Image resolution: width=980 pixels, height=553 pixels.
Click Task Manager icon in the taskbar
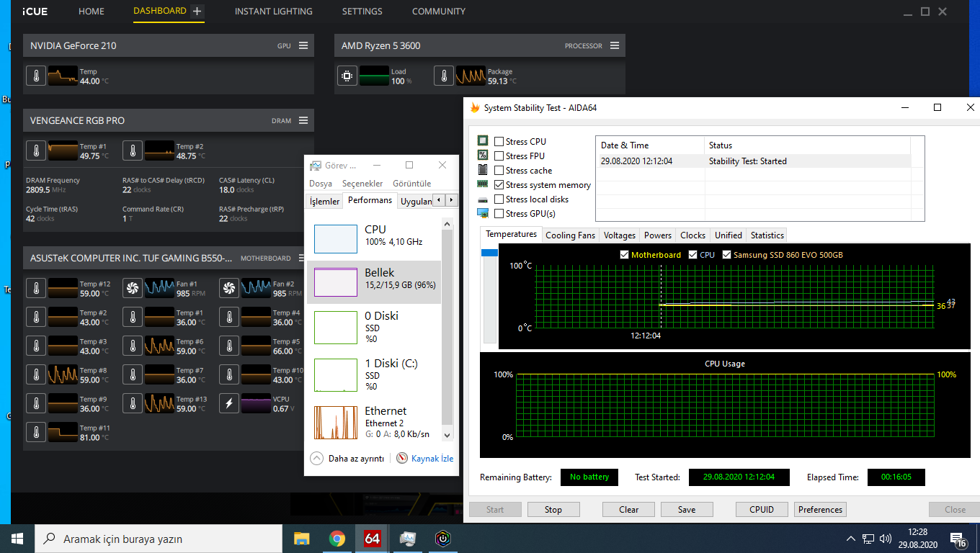click(x=408, y=539)
